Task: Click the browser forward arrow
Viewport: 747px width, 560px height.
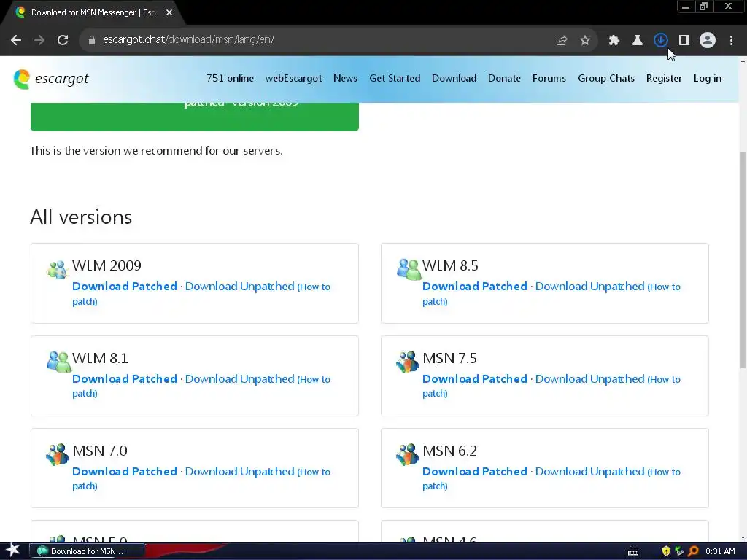Action: point(39,40)
